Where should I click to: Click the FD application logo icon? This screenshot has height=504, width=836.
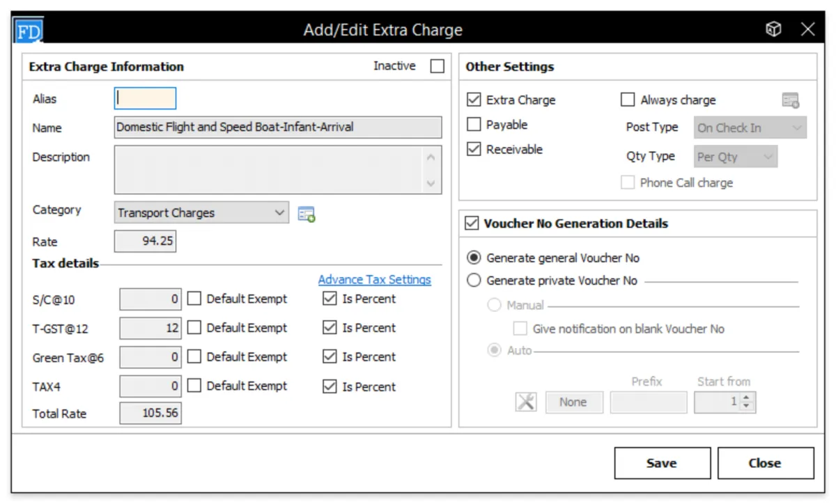(29, 31)
